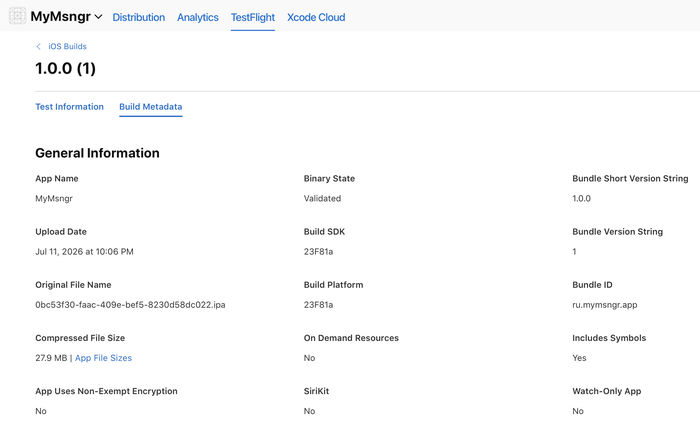Click the Original File Name label

point(73,285)
